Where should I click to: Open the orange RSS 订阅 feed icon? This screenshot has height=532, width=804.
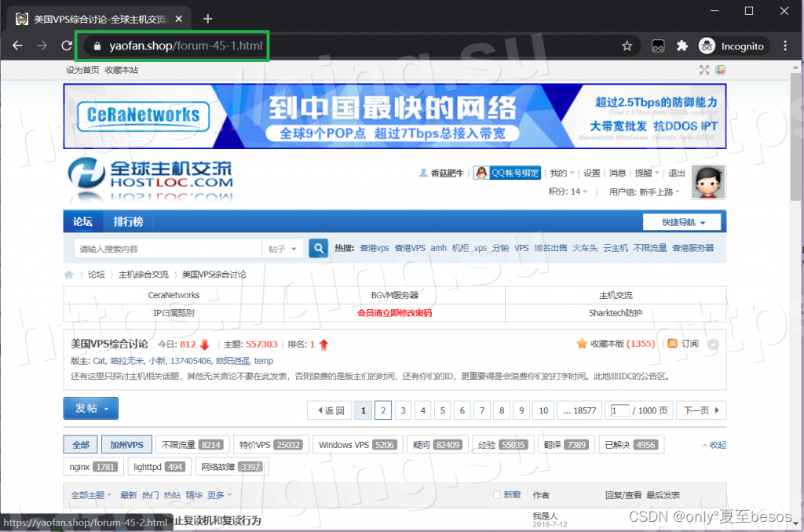click(671, 343)
